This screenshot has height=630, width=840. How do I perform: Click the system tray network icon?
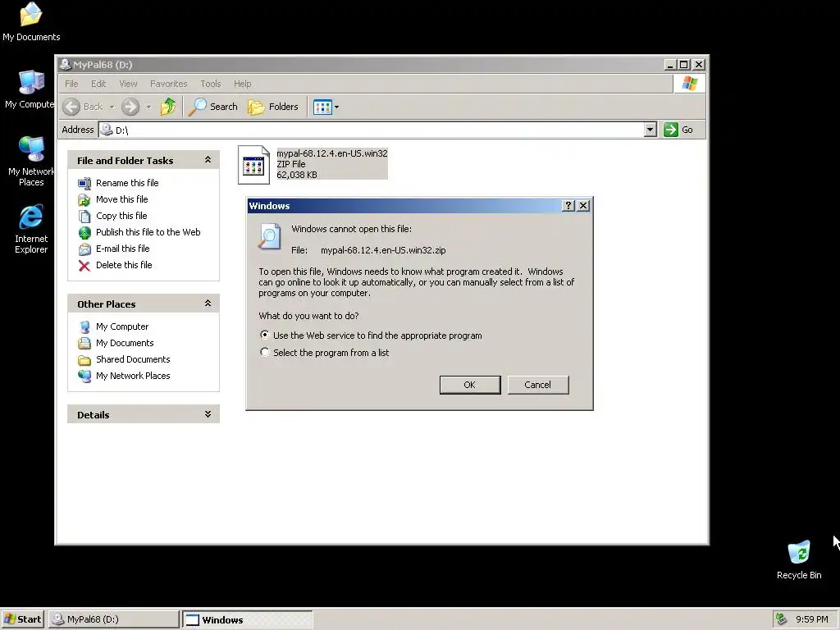pos(781,619)
